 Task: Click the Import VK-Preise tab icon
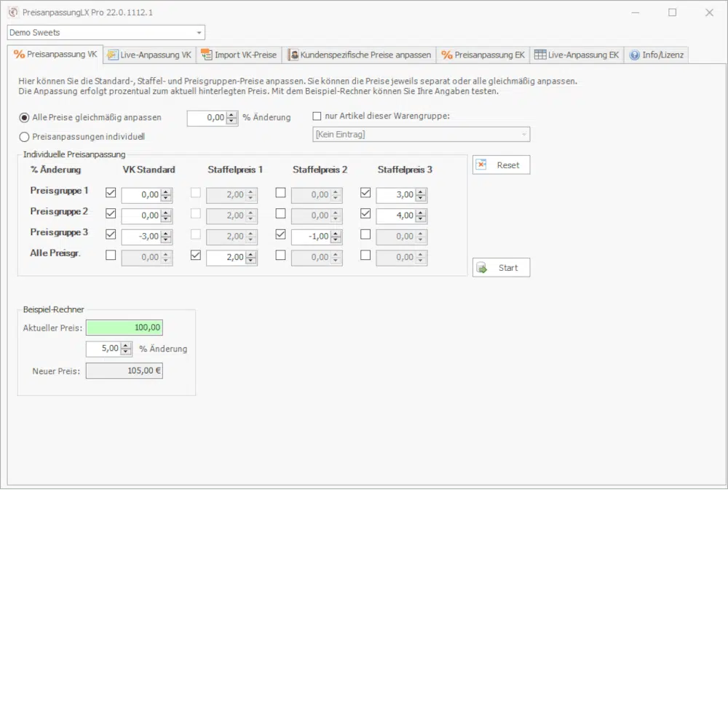click(x=207, y=55)
